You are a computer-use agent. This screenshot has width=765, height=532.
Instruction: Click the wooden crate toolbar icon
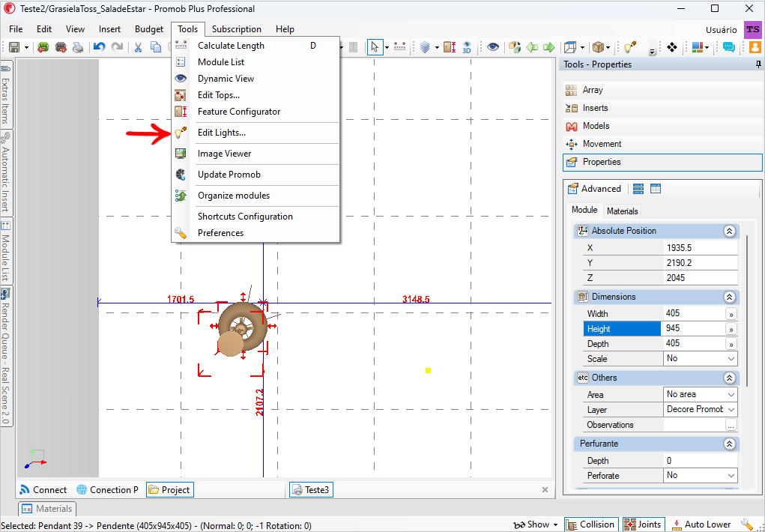pyautogui.click(x=598, y=47)
